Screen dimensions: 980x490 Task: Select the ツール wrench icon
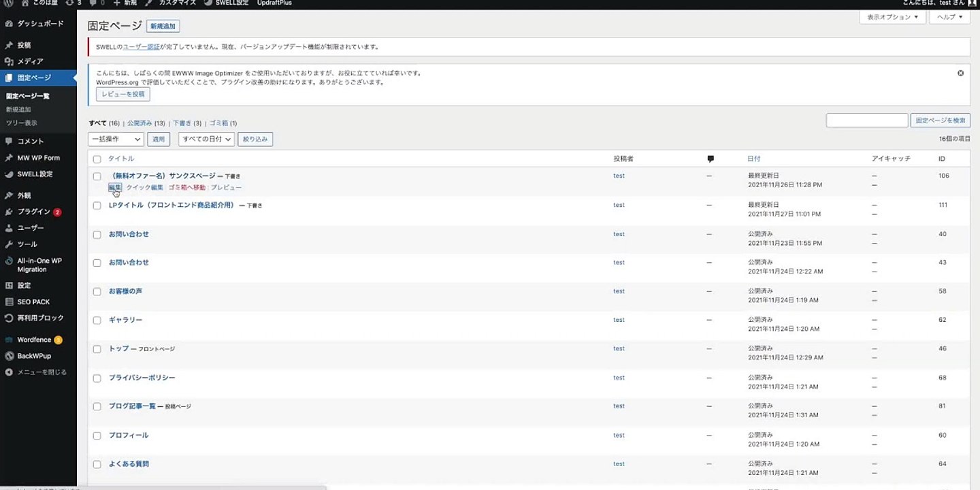tap(9, 244)
